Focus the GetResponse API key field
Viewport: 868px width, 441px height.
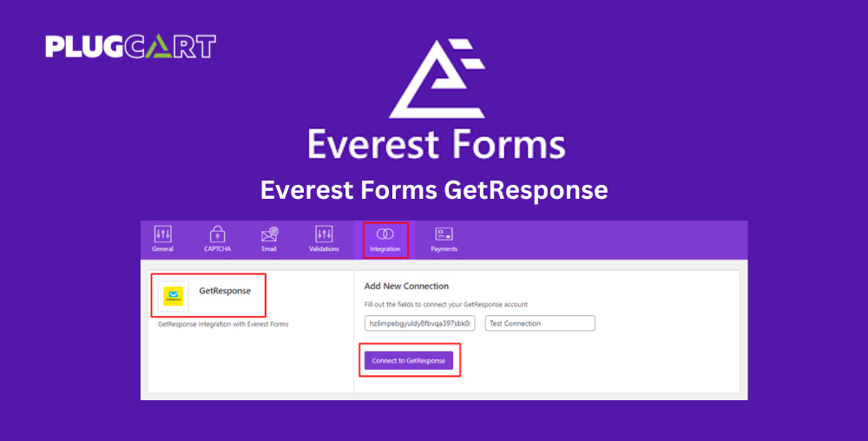419,323
